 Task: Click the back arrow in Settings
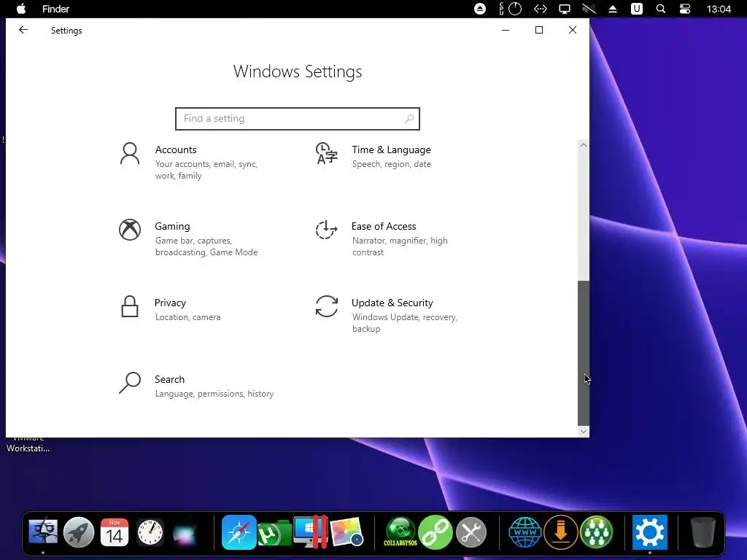(x=23, y=30)
